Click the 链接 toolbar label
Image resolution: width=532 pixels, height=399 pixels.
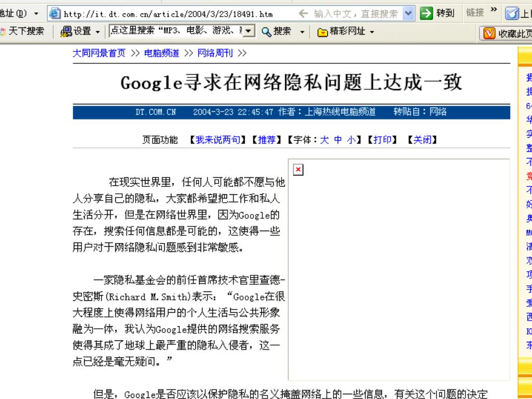(x=475, y=13)
